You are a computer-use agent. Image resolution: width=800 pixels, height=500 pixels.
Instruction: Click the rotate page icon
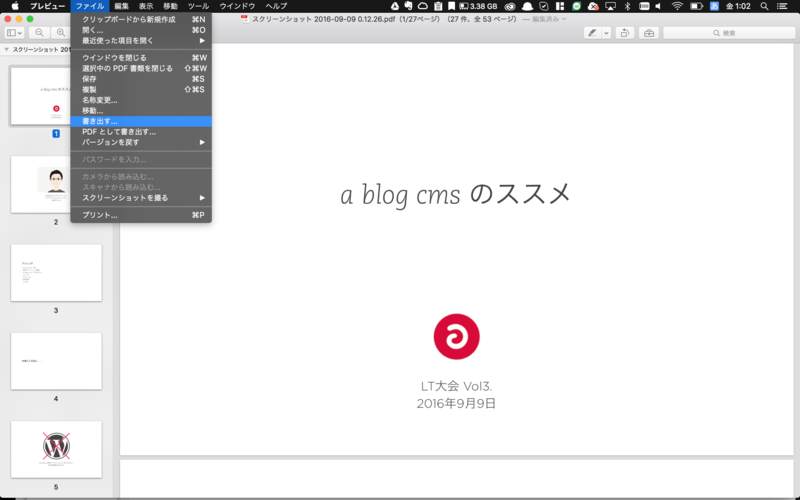tap(624, 33)
